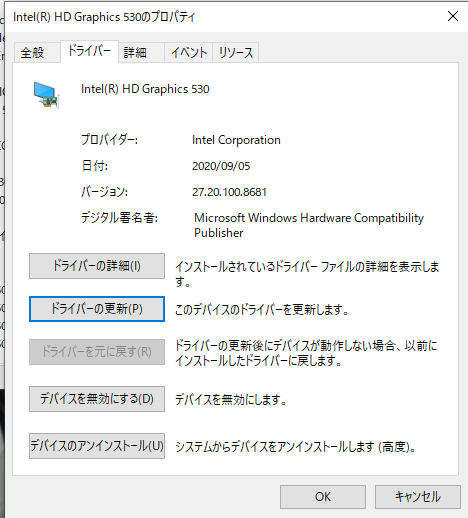Click the バージョン: label

[104, 192]
